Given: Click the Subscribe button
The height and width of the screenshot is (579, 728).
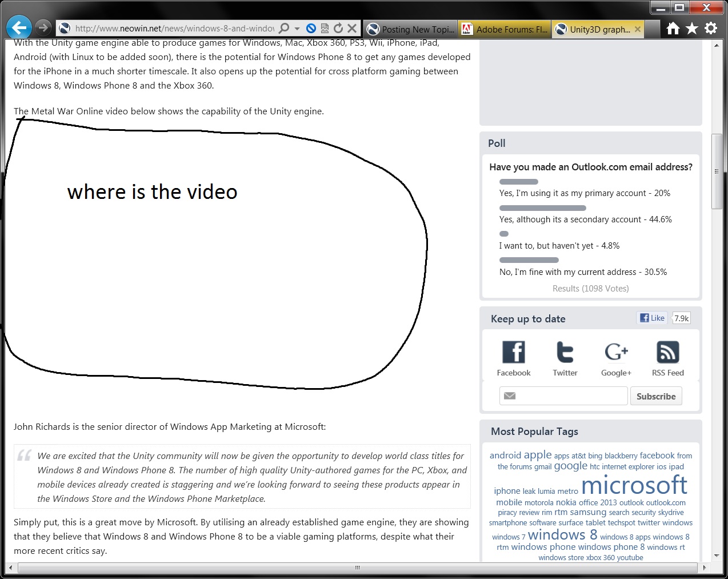Looking at the screenshot, I should (656, 396).
